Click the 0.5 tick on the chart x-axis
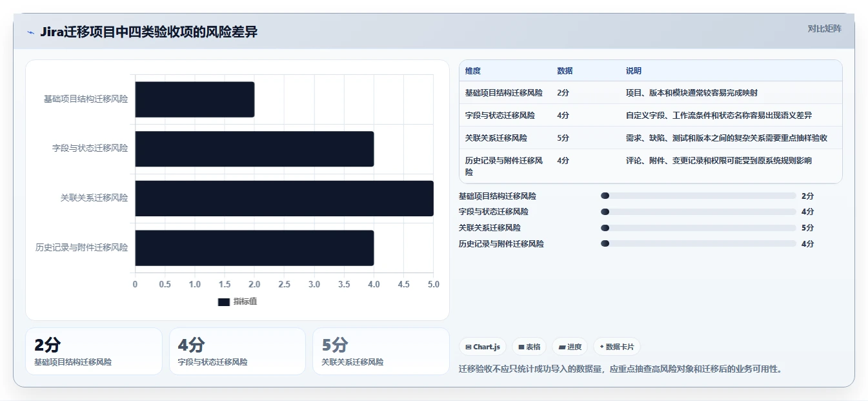This screenshot has height=401, width=868. point(165,284)
